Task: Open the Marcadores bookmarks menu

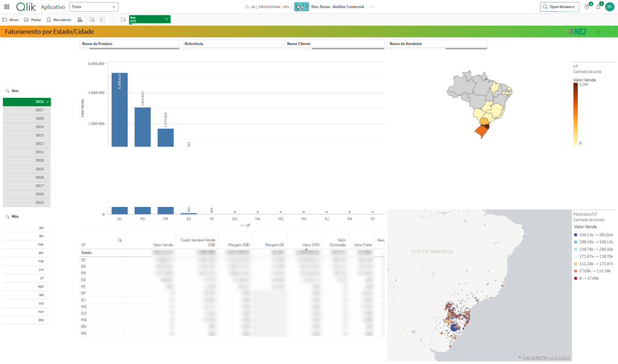Action: tap(59, 20)
